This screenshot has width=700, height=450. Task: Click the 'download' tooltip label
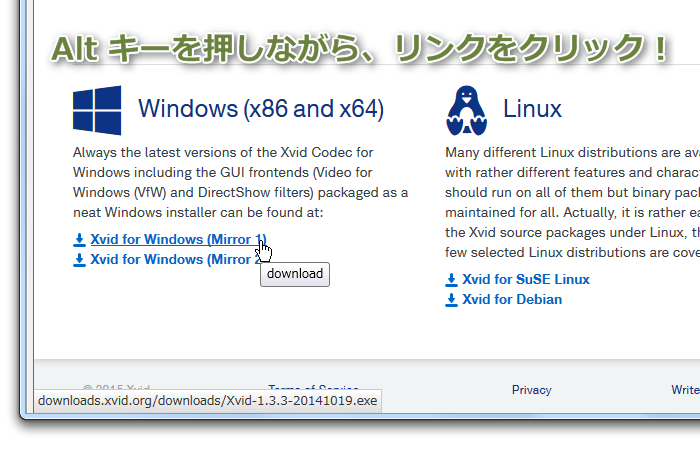(x=295, y=274)
